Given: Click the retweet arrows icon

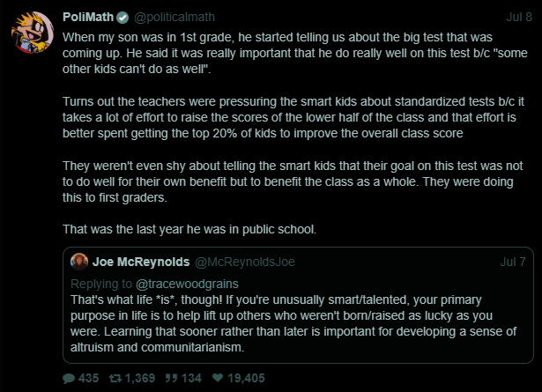Looking at the screenshot, I should click(x=115, y=379).
